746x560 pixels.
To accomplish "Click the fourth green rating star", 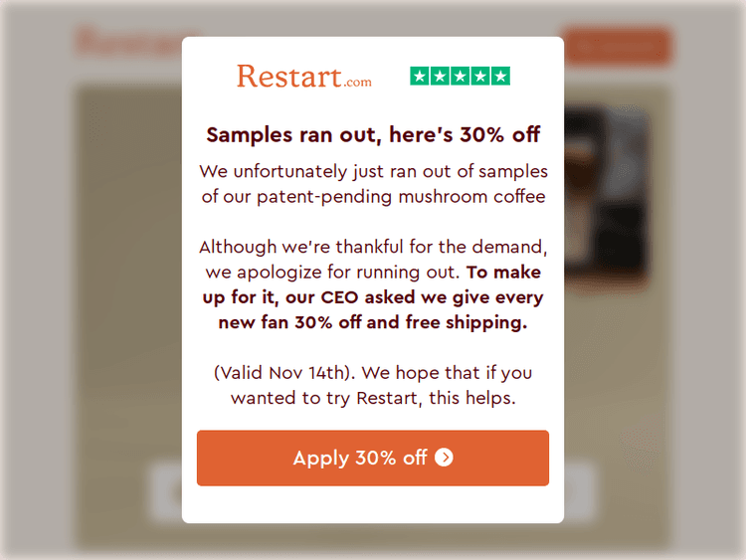I will 480,76.
